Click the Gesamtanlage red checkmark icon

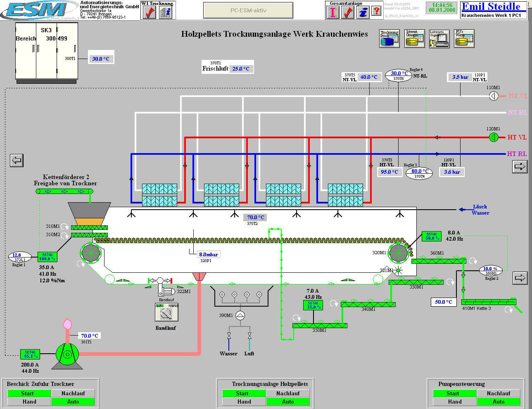point(348,12)
